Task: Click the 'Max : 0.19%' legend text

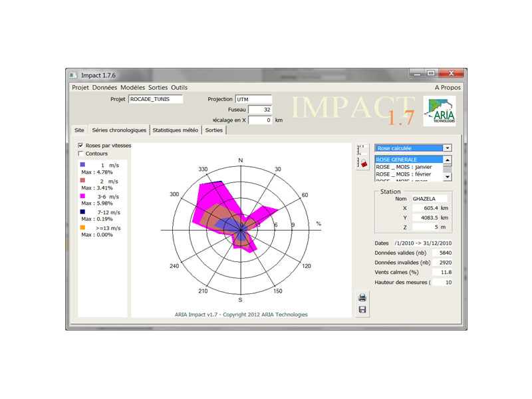Action: 97,219
